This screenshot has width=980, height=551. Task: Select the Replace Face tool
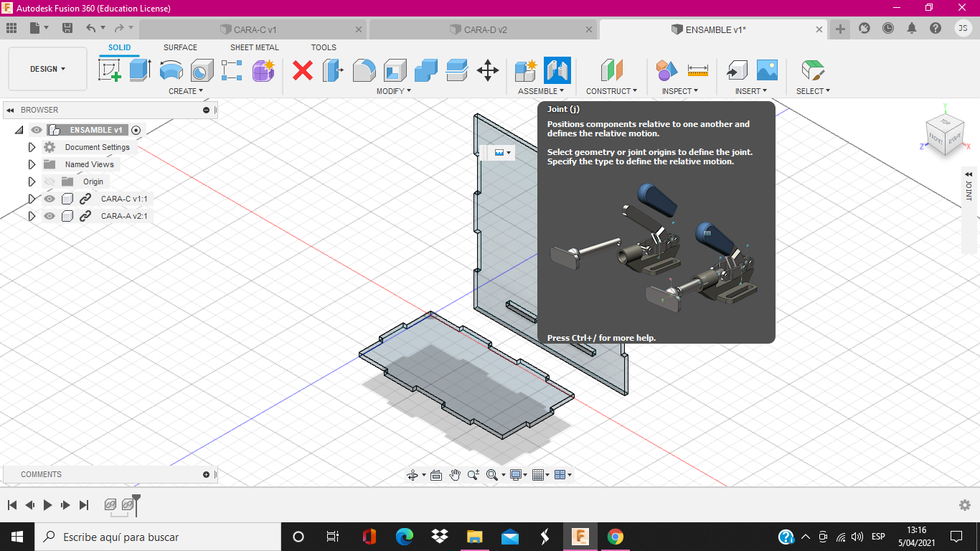(457, 70)
